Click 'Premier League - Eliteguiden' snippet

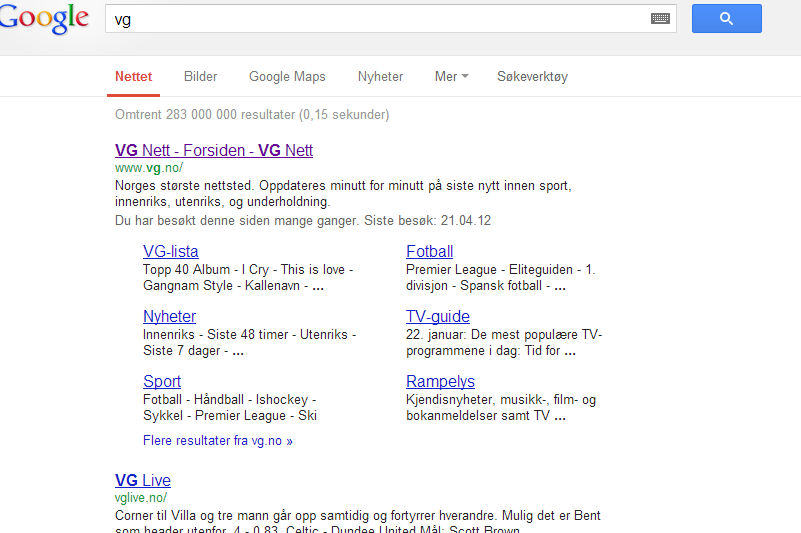click(489, 269)
